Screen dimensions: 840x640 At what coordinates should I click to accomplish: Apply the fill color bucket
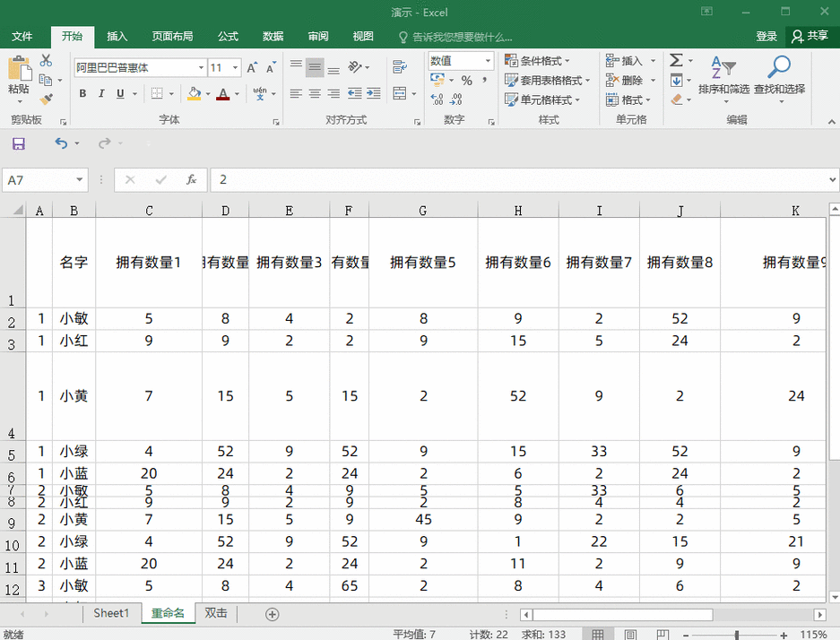[194, 94]
